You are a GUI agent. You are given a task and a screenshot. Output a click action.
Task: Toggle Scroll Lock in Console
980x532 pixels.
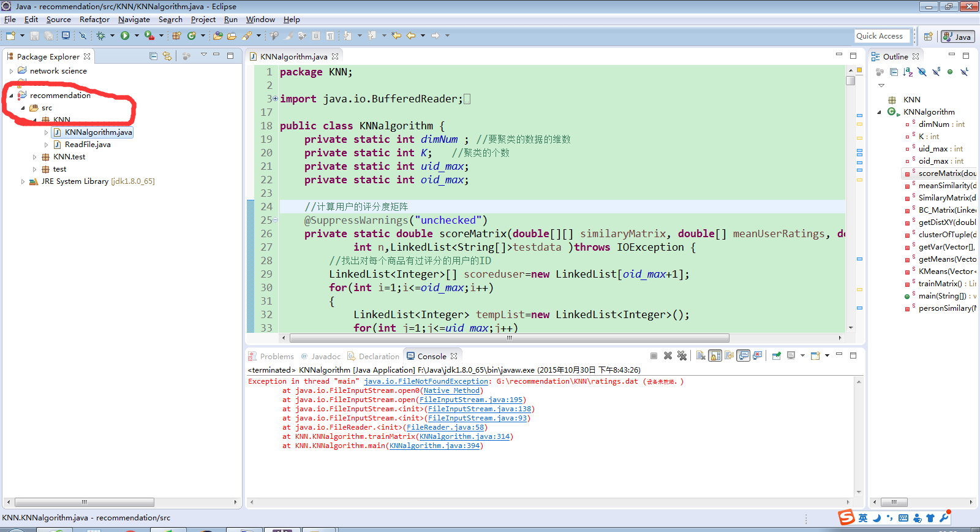(715, 355)
